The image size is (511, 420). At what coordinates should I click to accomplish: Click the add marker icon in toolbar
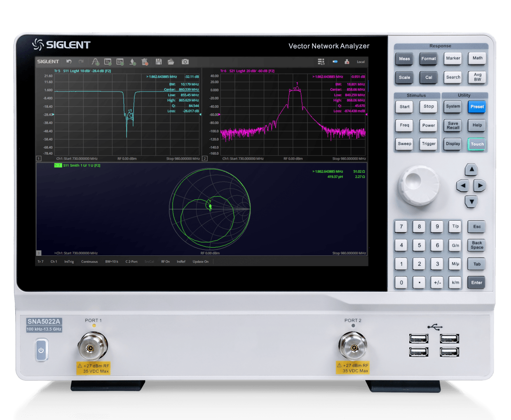pyautogui.click(x=132, y=62)
